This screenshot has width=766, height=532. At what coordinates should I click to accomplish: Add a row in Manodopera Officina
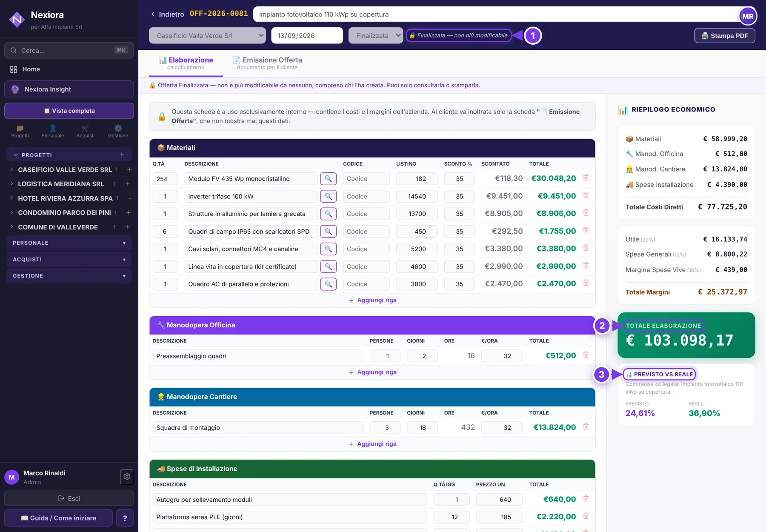(x=372, y=372)
